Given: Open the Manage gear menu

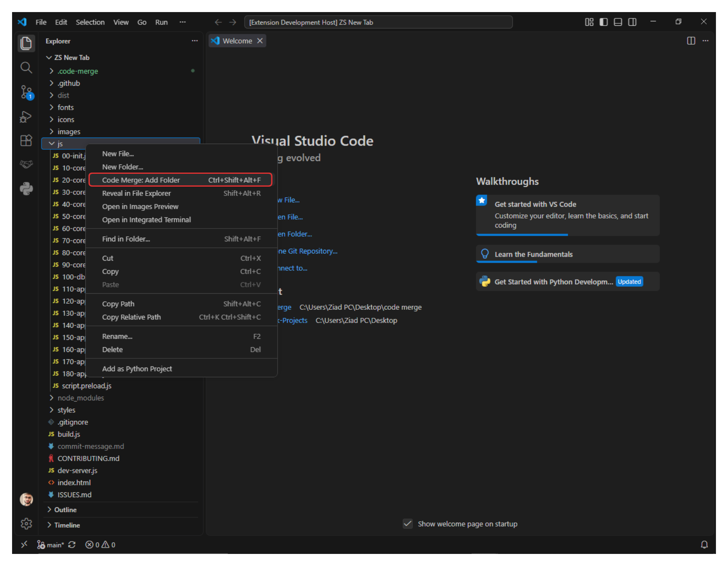Looking at the screenshot, I should tap(26, 524).
